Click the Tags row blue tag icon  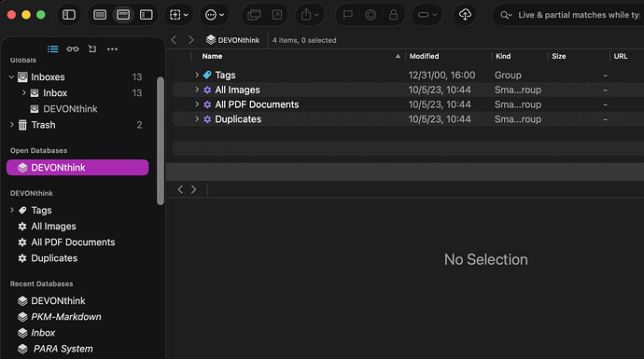(207, 75)
